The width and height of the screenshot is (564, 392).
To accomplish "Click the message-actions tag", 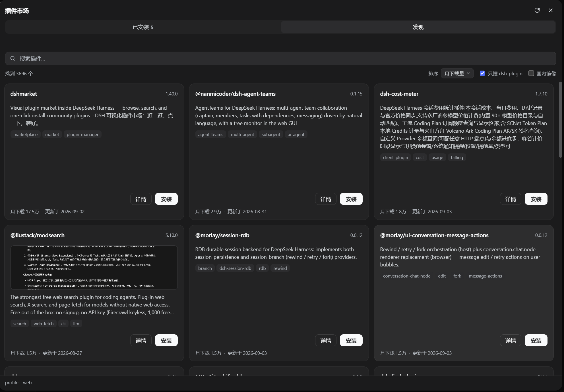I will (485, 276).
